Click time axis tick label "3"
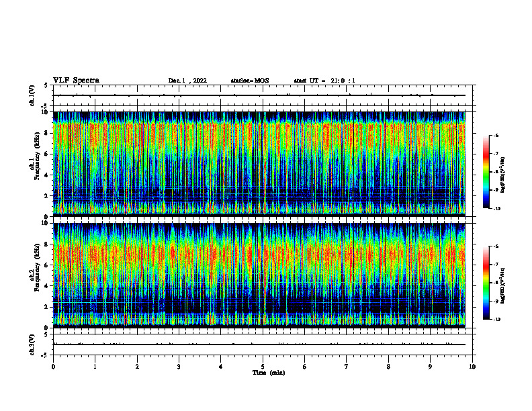This screenshot has height=411, width=532. pos(179,367)
